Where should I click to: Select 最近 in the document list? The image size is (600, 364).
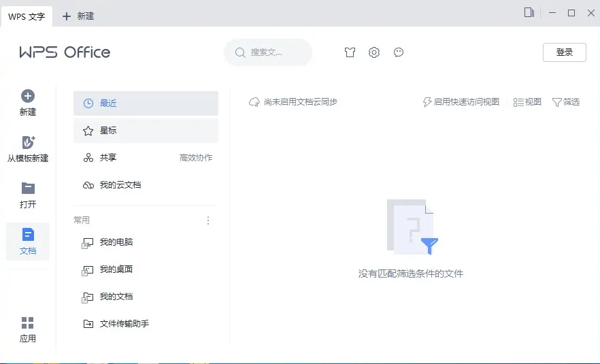click(146, 103)
